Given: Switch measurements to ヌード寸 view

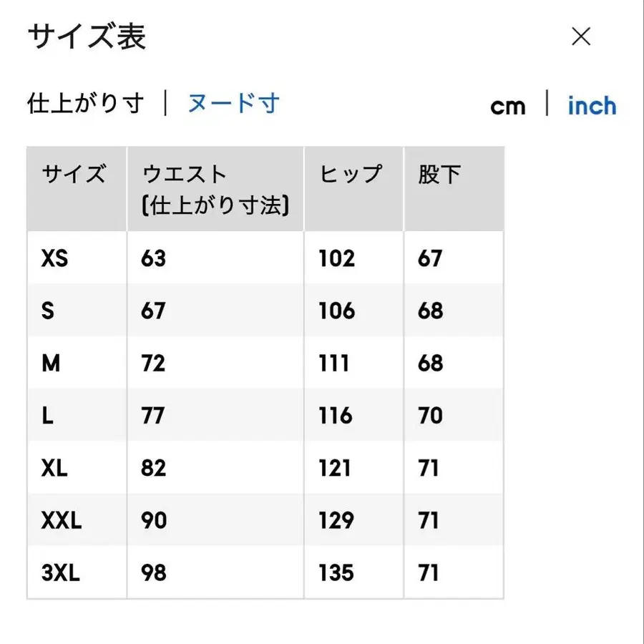Looking at the screenshot, I should coord(233,104).
